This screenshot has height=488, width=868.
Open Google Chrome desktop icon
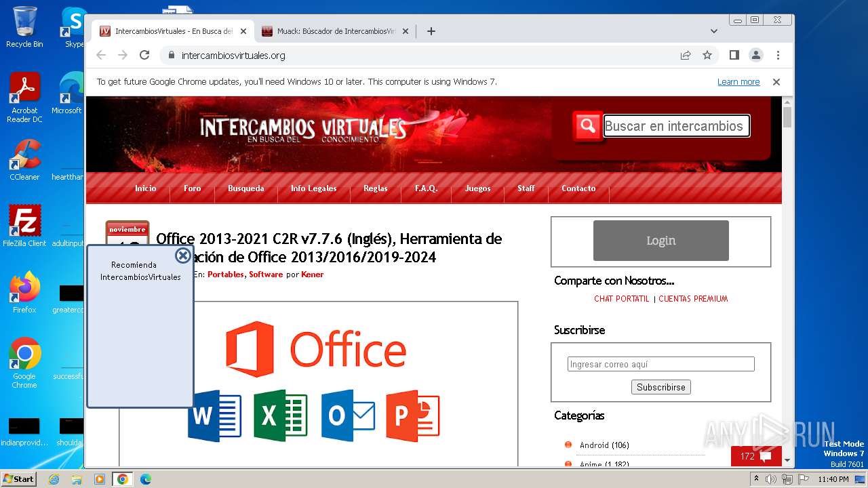(24, 363)
